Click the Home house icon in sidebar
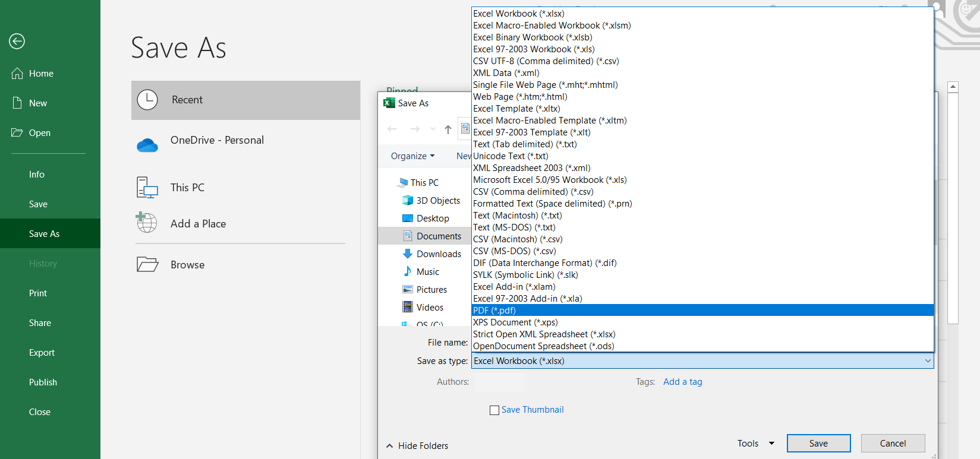Viewport: 980px width, 459px height. (17, 73)
